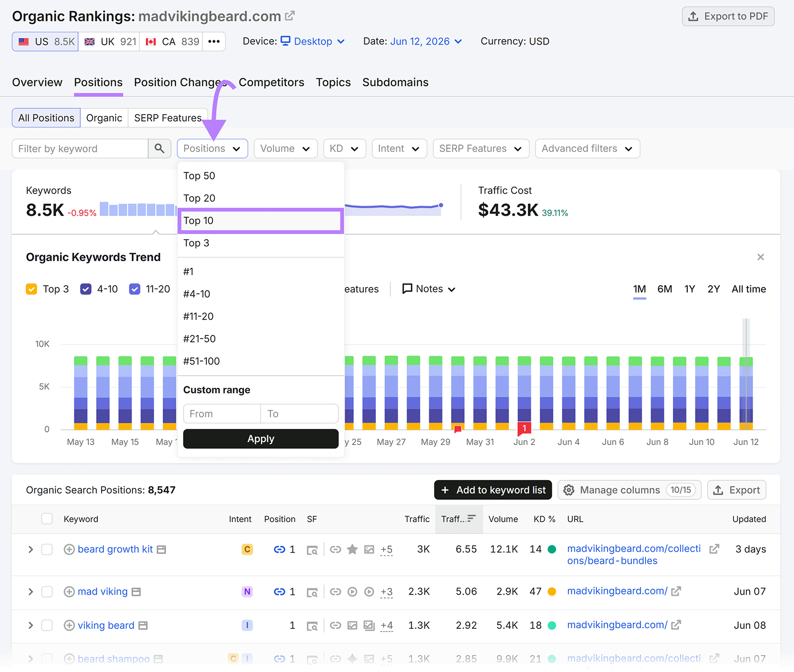This screenshot has height=672, width=794.
Task: Open the SERP snapshot icon for beard growth kit
Action: tap(161, 549)
